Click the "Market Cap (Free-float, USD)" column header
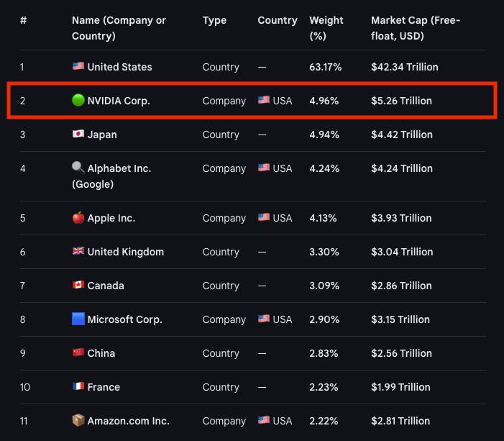Screen dimensions: 504x441 415,28
